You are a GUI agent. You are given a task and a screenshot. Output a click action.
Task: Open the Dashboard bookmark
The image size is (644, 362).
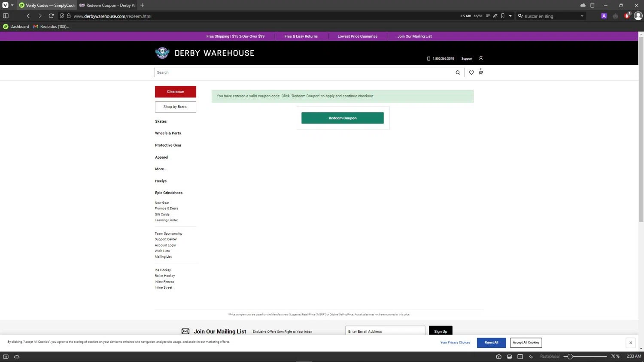(16, 27)
